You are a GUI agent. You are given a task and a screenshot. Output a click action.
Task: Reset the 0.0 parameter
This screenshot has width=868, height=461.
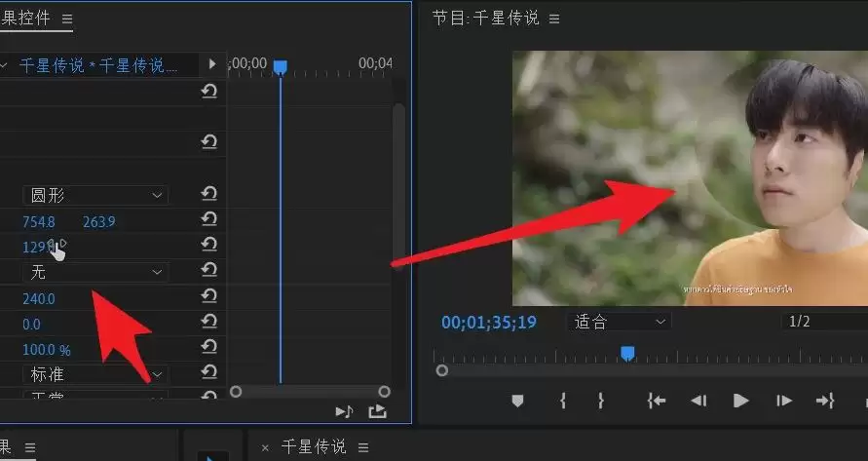[x=208, y=322]
